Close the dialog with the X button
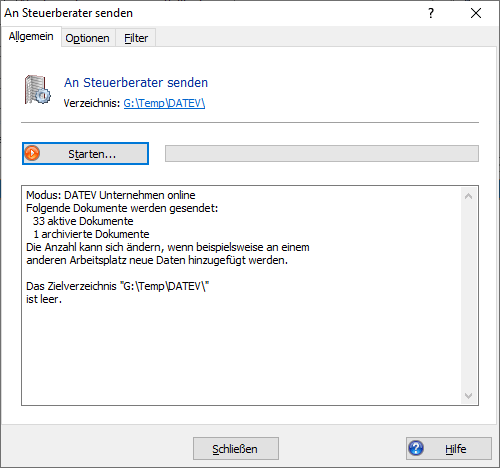This screenshot has width=500, height=468. click(x=476, y=13)
